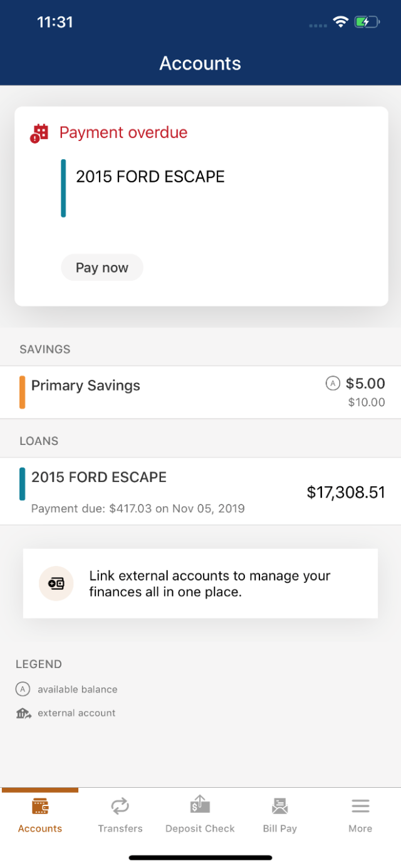This screenshot has width=401, height=868.
Task: Select the Primary Savings account row
Action: click(200, 391)
